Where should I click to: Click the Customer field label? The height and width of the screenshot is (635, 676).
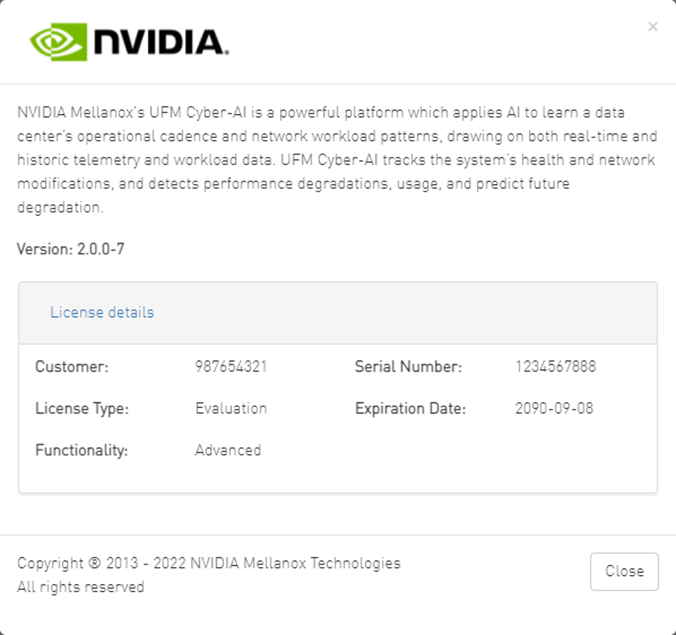pos(71,367)
